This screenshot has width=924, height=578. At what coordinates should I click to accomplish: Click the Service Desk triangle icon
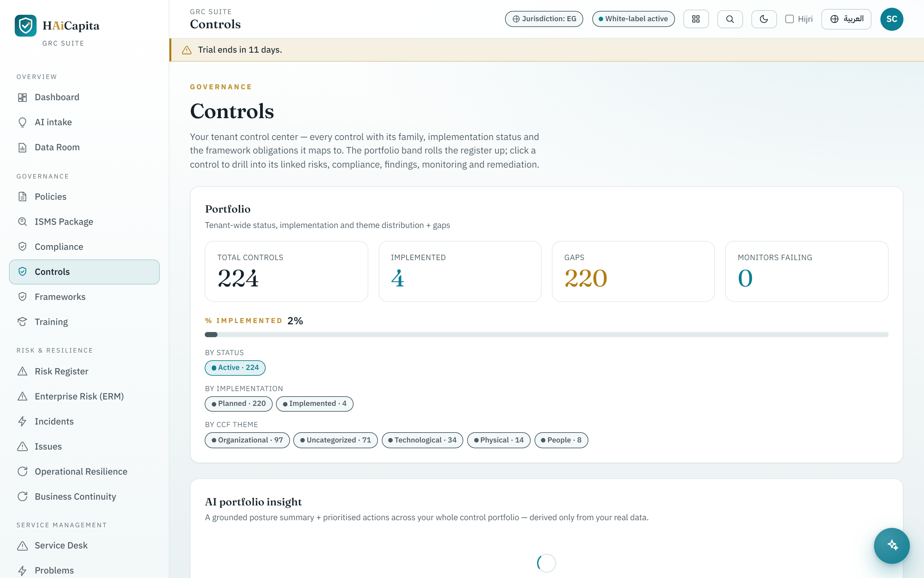pyautogui.click(x=22, y=546)
